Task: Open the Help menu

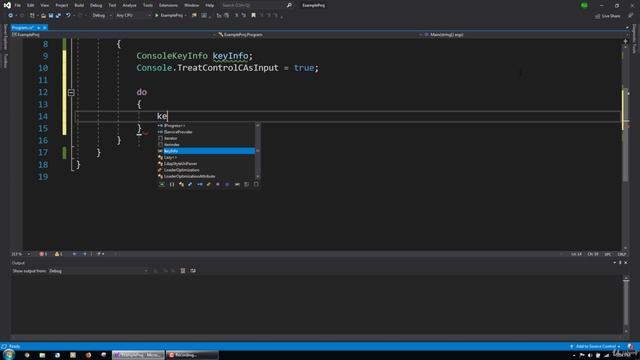Action: tap(209, 5)
